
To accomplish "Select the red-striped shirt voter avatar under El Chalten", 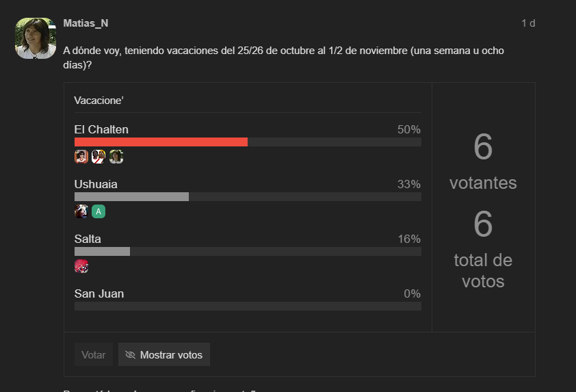I will point(99,157).
